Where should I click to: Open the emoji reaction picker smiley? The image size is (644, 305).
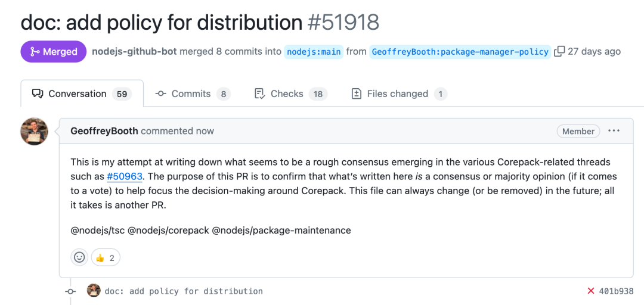click(79, 257)
